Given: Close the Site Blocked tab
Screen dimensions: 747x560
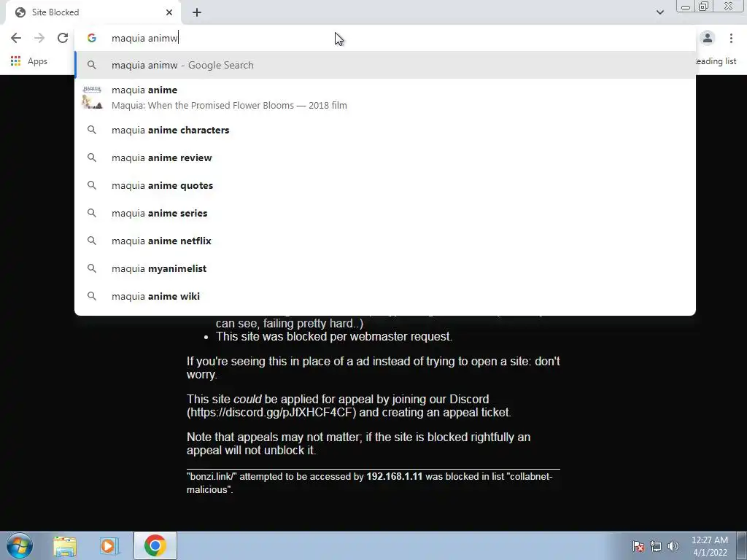Looking at the screenshot, I should pyautogui.click(x=169, y=12).
